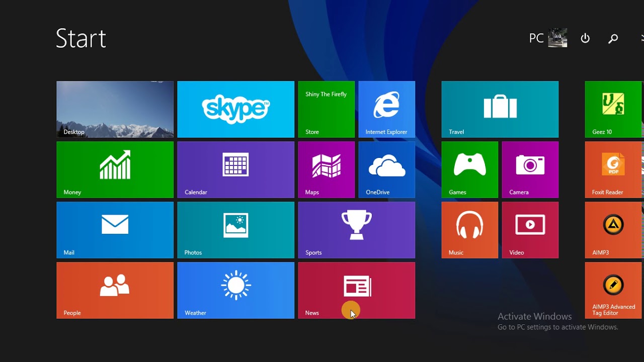Open the Camera tile

tap(530, 169)
